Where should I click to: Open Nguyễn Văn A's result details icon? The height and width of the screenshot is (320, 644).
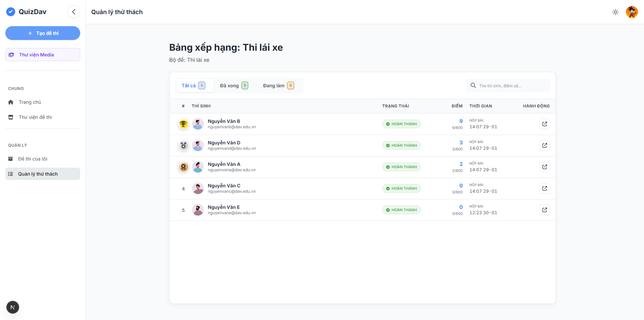coord(544,167)
